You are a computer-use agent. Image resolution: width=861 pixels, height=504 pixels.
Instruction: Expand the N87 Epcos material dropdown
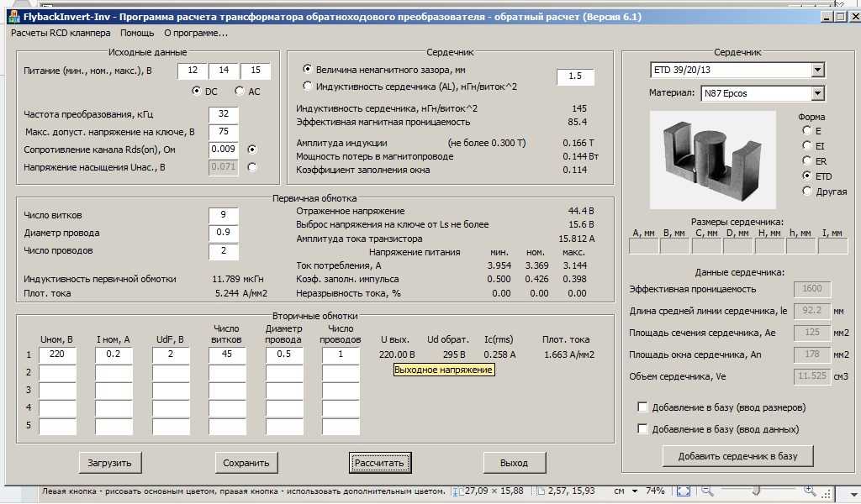pos(817,93)
